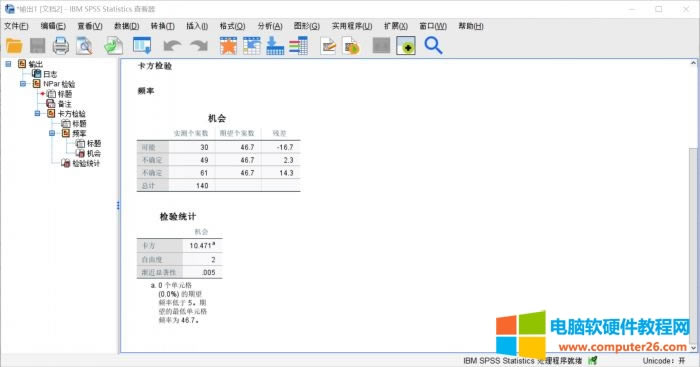700x367 pixels.
Task: Click the go to variable icon
Action: [x=275, y=46]
